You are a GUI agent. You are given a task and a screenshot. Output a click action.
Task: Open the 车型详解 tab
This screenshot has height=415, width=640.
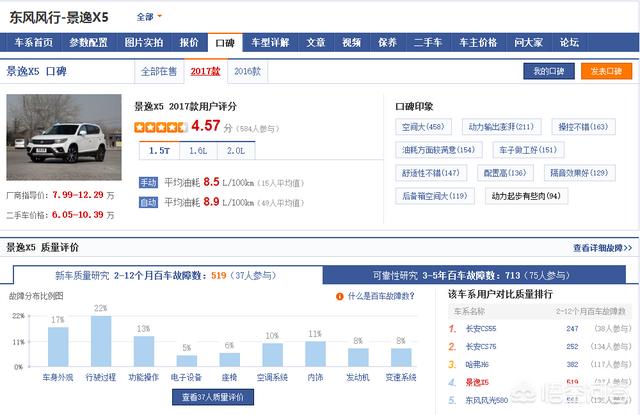point(270,42)
